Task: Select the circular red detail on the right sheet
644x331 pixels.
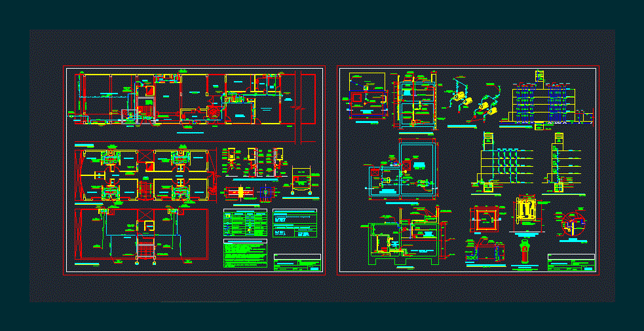Action: (573, 224)
